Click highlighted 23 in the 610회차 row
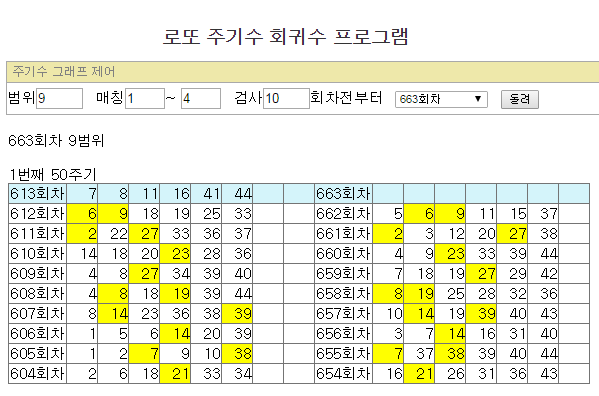This screenshot has width=599, height=396. [175, 254]
